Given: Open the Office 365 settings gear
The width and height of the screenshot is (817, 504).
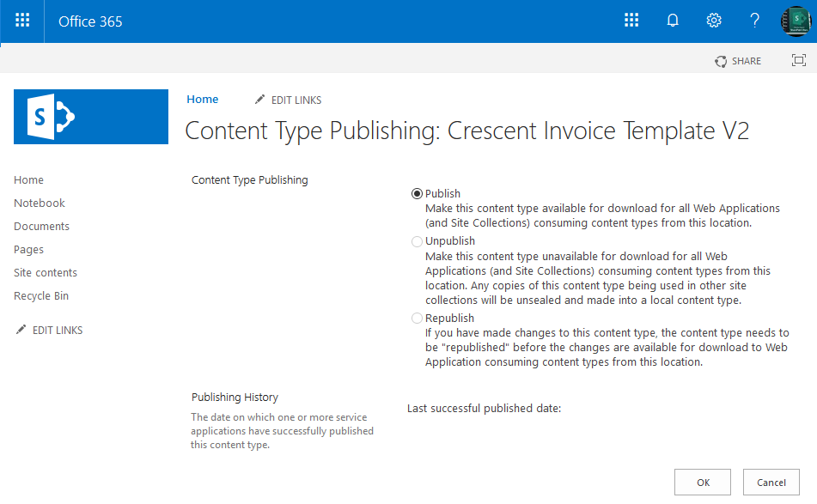Looking at the screenshot, I should point(714,21).
